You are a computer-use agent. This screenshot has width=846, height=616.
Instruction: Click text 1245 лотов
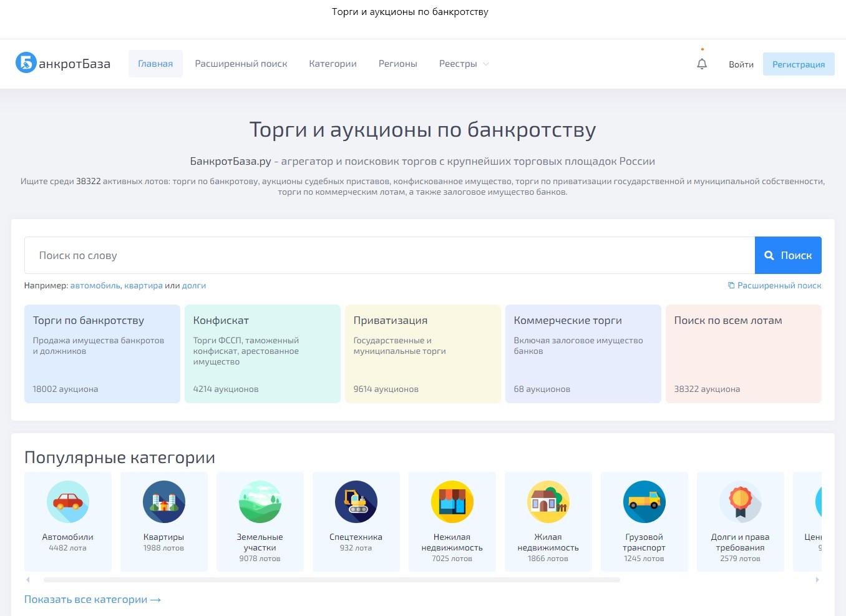(x=644, y=559)
